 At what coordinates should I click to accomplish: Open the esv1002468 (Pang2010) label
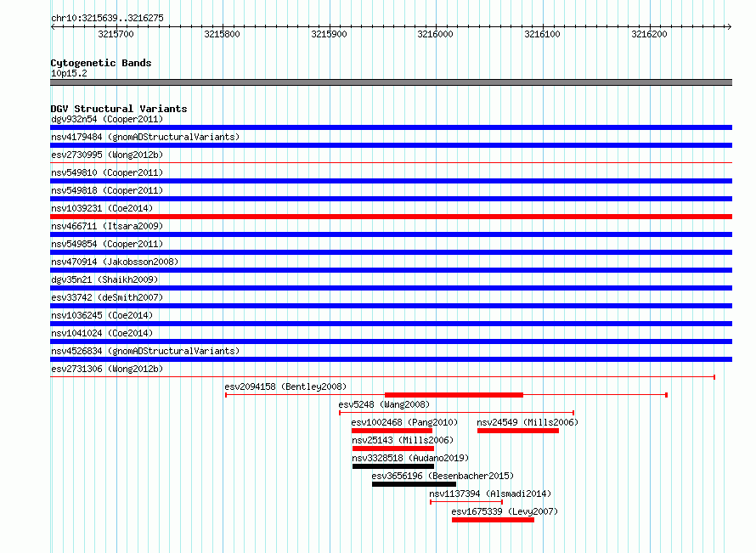click(404, 422)
